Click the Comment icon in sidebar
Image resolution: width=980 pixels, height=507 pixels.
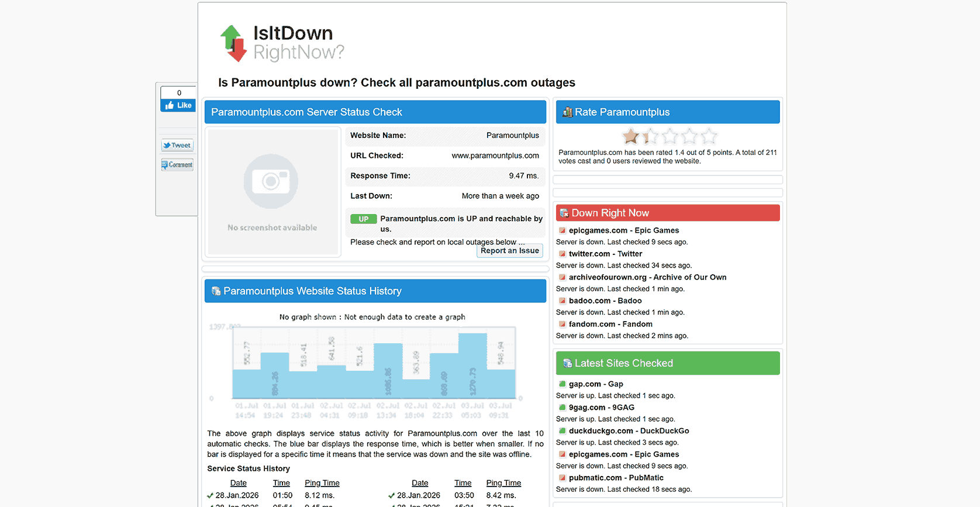(x=177, y=165)
